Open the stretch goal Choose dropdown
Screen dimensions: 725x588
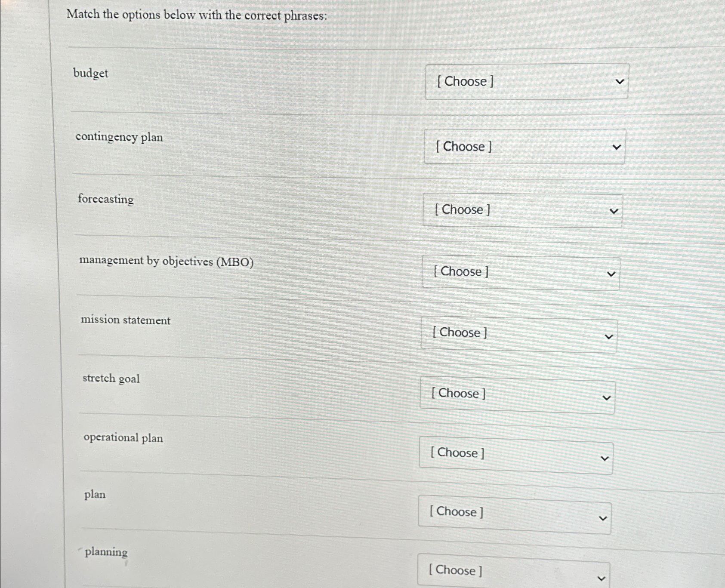pos(517,395)
